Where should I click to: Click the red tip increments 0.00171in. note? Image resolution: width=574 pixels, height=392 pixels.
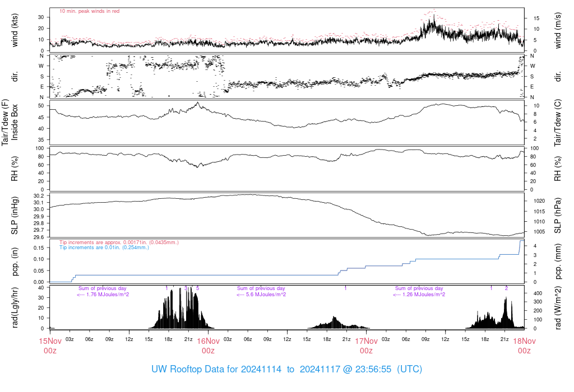tap(119, 242)
